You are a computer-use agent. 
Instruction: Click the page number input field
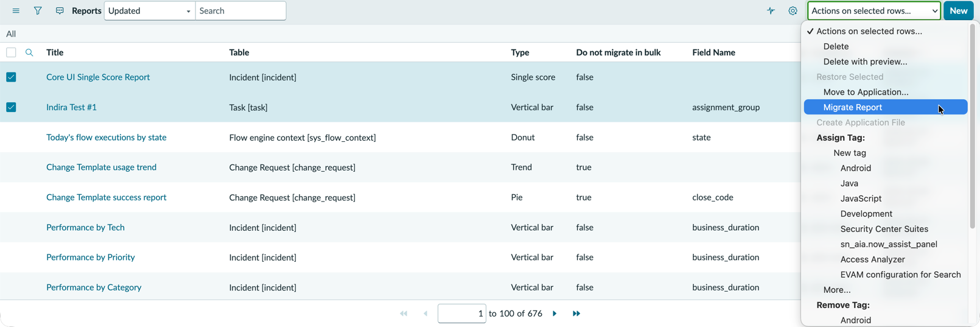(461, 314)
